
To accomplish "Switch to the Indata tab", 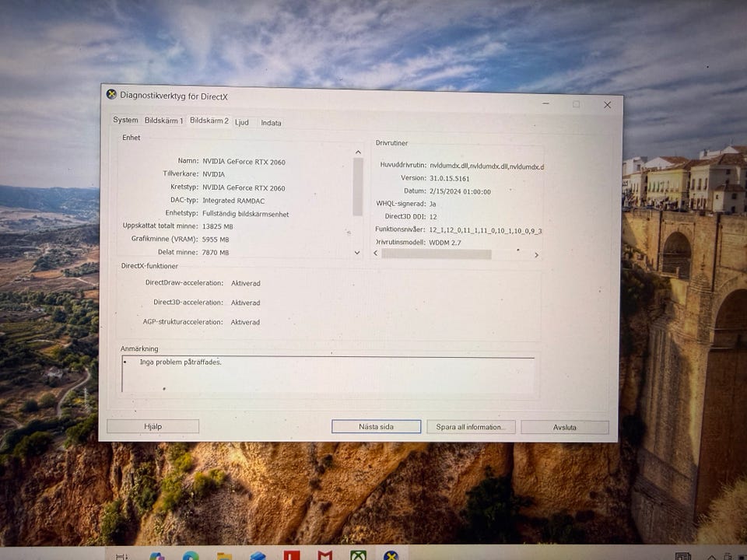I will (x=271, y=123).
